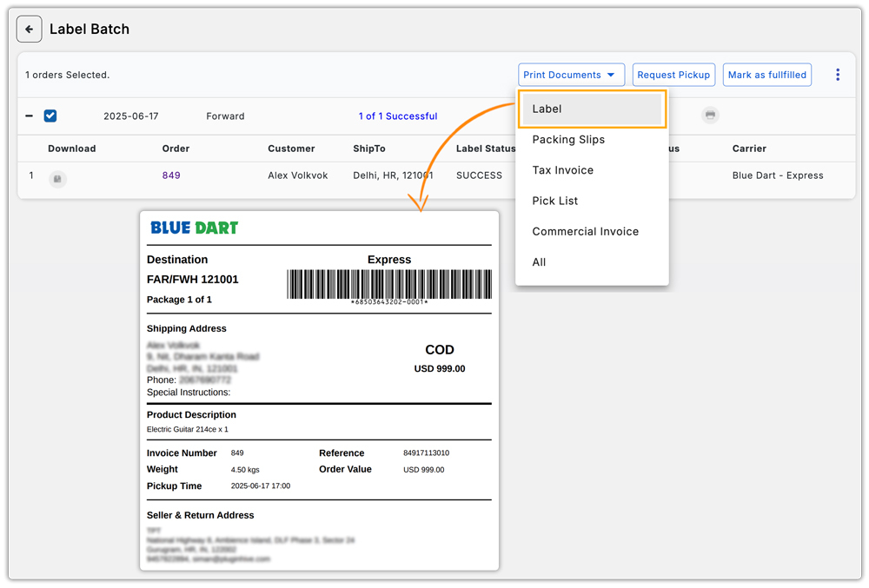Click the 1 of 1 Successful link

coord(398,116)
